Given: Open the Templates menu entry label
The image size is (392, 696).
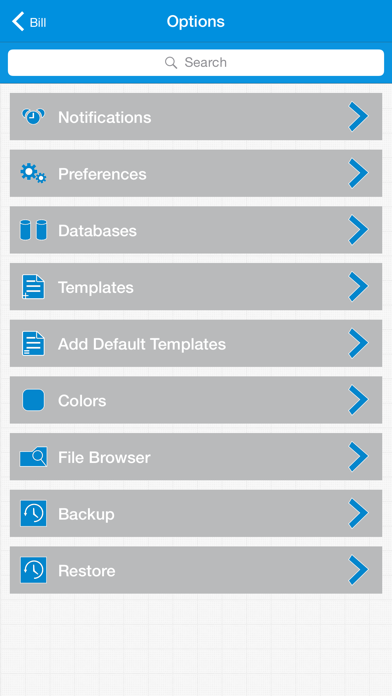Looking at the screenshot, I should click(96, 288).
